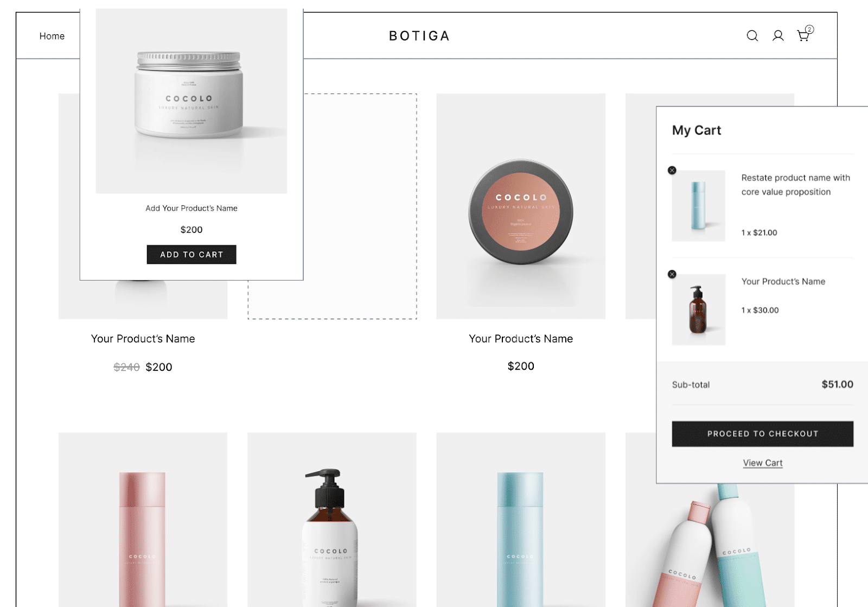Click PROCEED TO CHECKOUT button
Image resolution: width=868 pixels, height=607 pixels.
pos(763,434)
